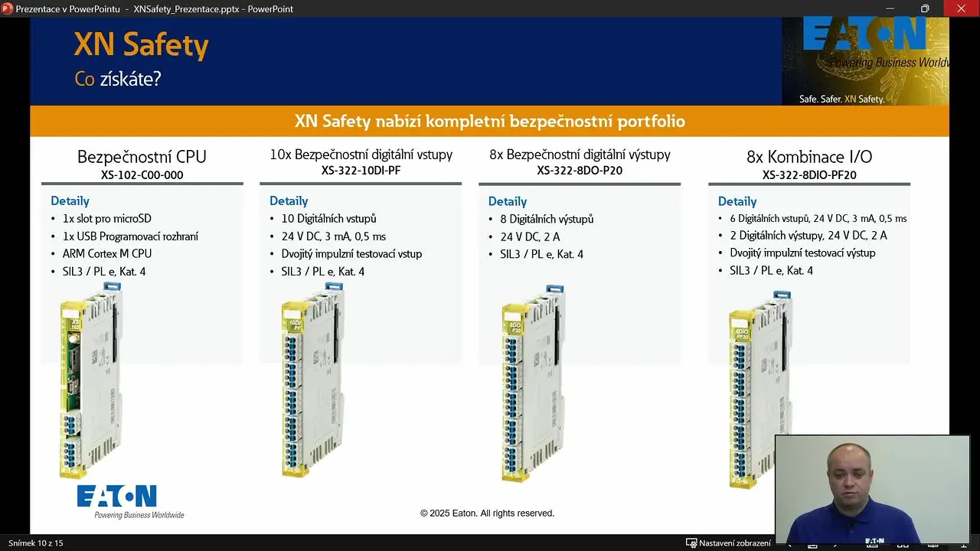Image resolution: width=980 pixels, height=551 pixels.
Task: Click bullet Dvojitý impulzní testovací vstup
Action: (351, 253)
